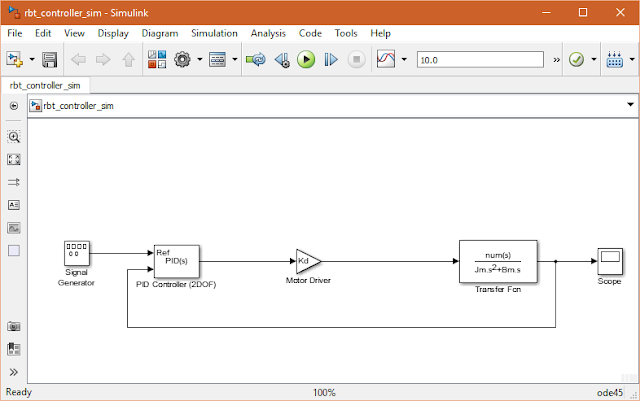Select the Scope block
640x401 pixels.
pyautogui.click(x=610, y=261)
